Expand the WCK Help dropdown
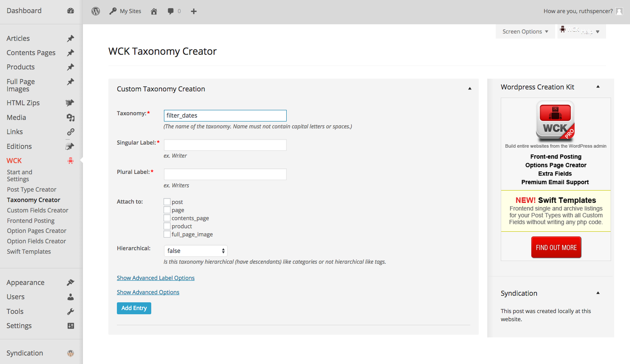This screenshot has height=364, width=630. click(x=581, y=32)
